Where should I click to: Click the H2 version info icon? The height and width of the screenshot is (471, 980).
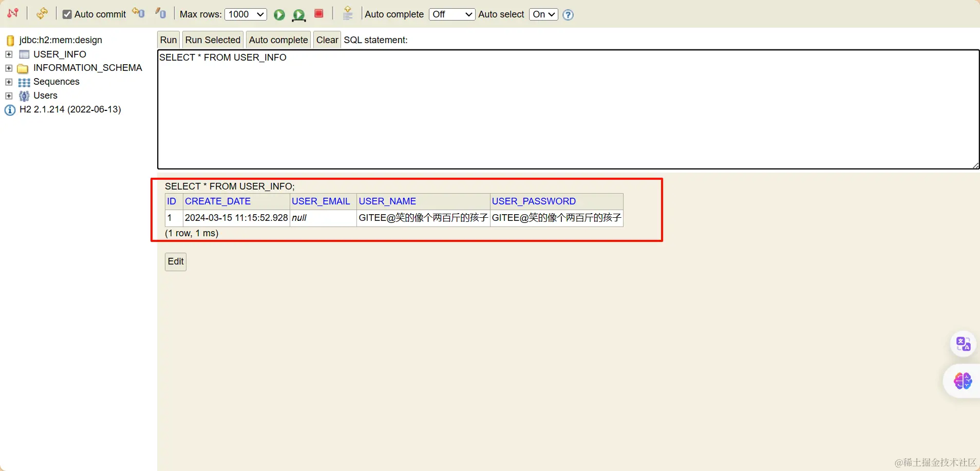coord(10,110)
